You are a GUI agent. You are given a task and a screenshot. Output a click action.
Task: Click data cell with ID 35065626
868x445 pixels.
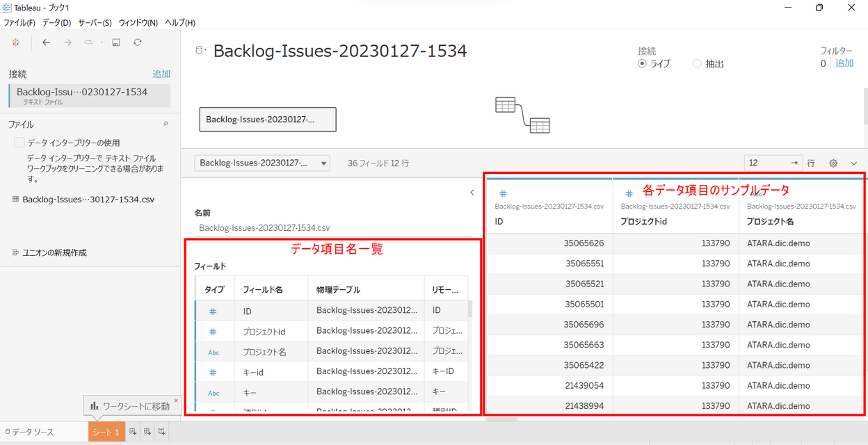pos(549,243)
